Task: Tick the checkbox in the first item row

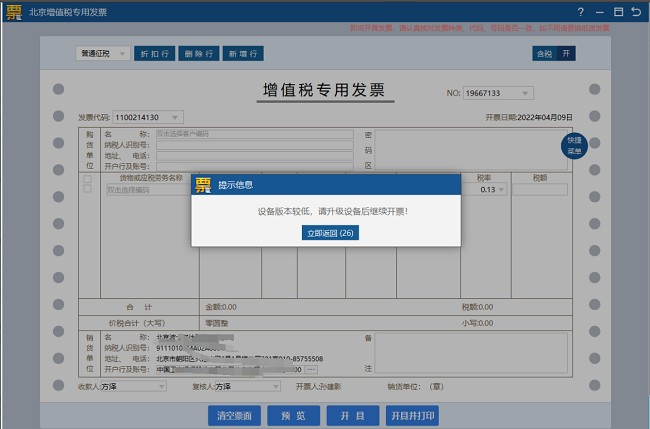Action: pos(87,190)
